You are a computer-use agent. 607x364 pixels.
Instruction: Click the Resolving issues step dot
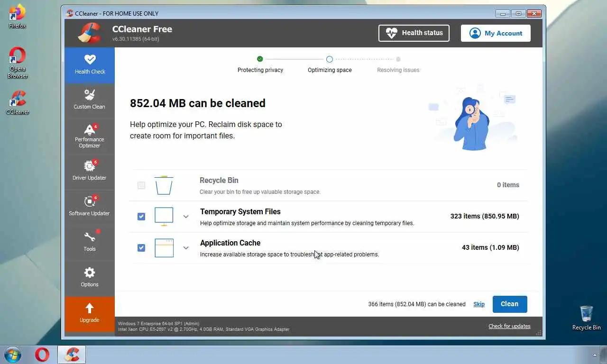(398, 59)
